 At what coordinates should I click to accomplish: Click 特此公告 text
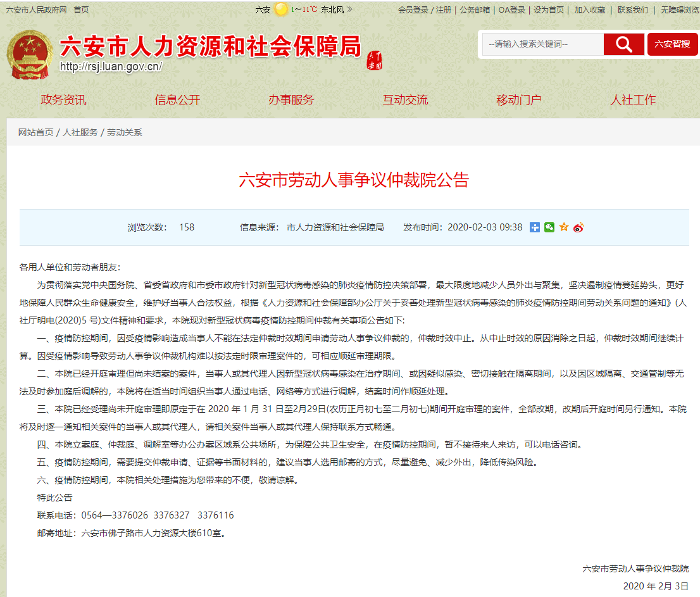(x=54, y=498)
